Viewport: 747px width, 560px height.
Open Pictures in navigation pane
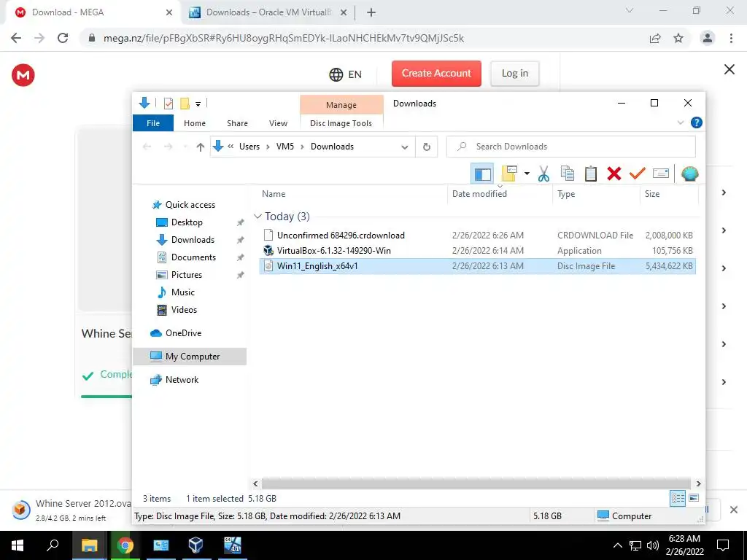point(186,275)
